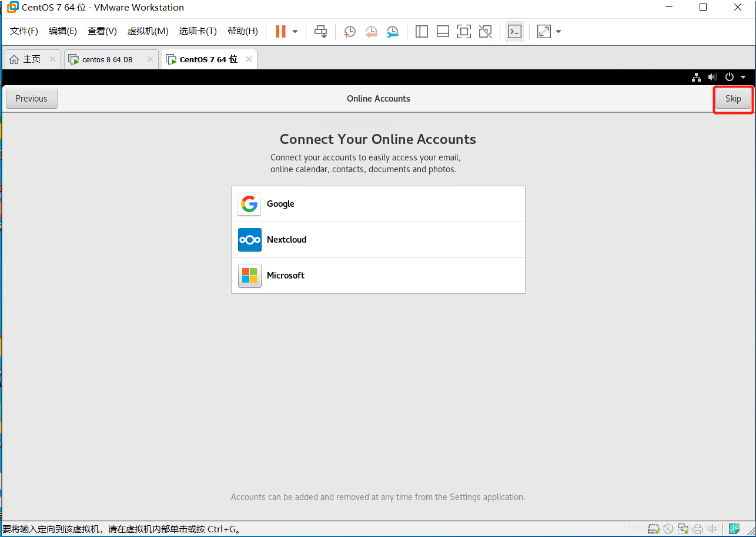Connect a Nextcloud account
This screenshot has height=537, width=756.
(378, 240)
